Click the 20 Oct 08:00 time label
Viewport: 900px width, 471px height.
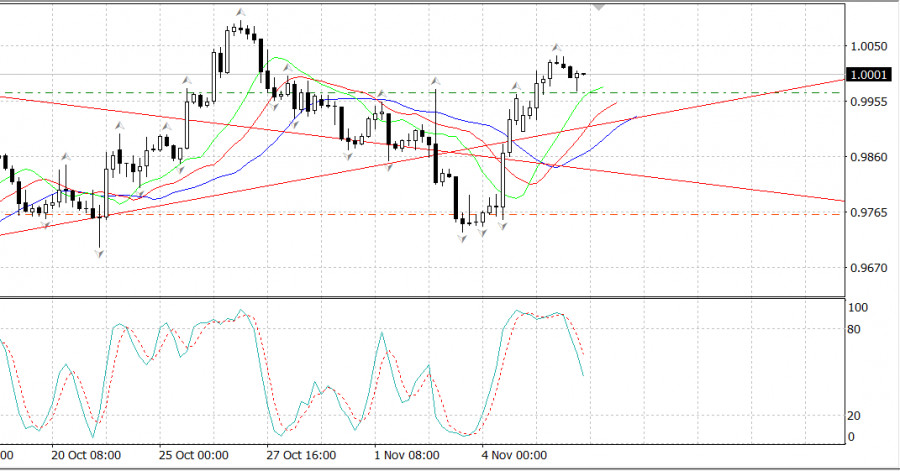[86, 456]
